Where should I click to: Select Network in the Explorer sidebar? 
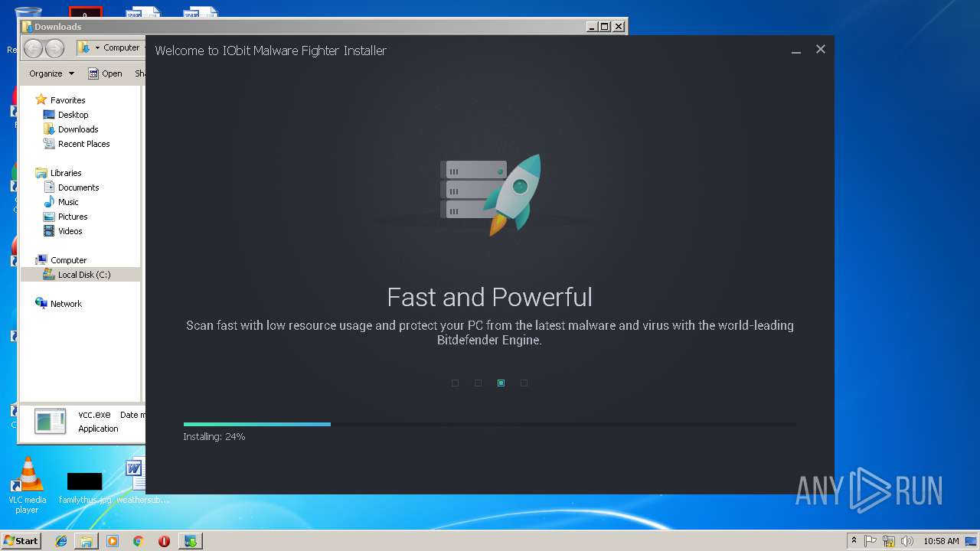pos(66,304)
